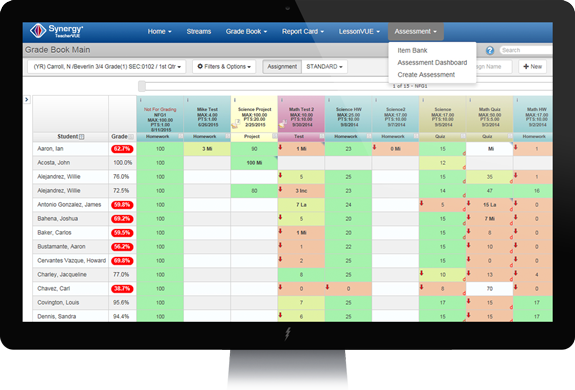Click Baker, Carlos 59.5% grade badge

(122, 233)
